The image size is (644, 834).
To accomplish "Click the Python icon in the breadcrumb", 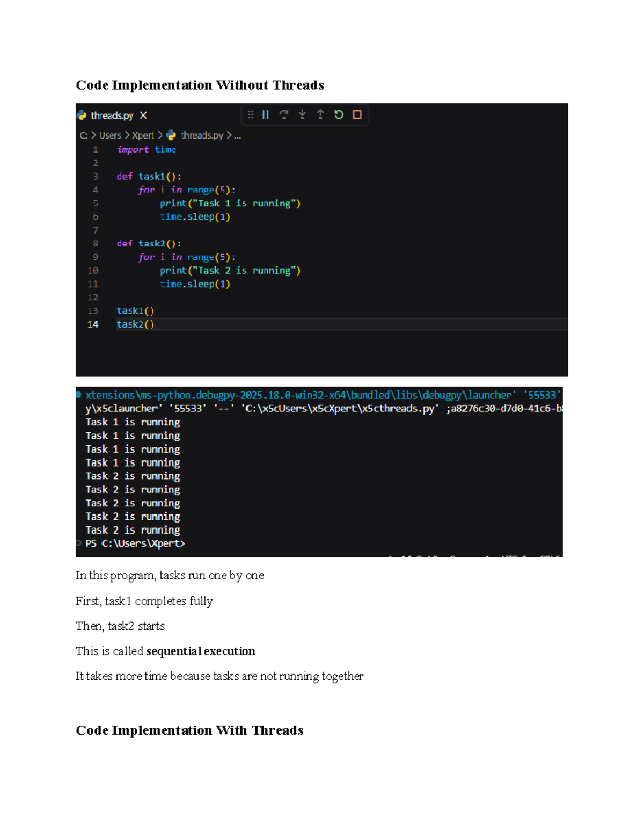I will click(x=171, y=135).
